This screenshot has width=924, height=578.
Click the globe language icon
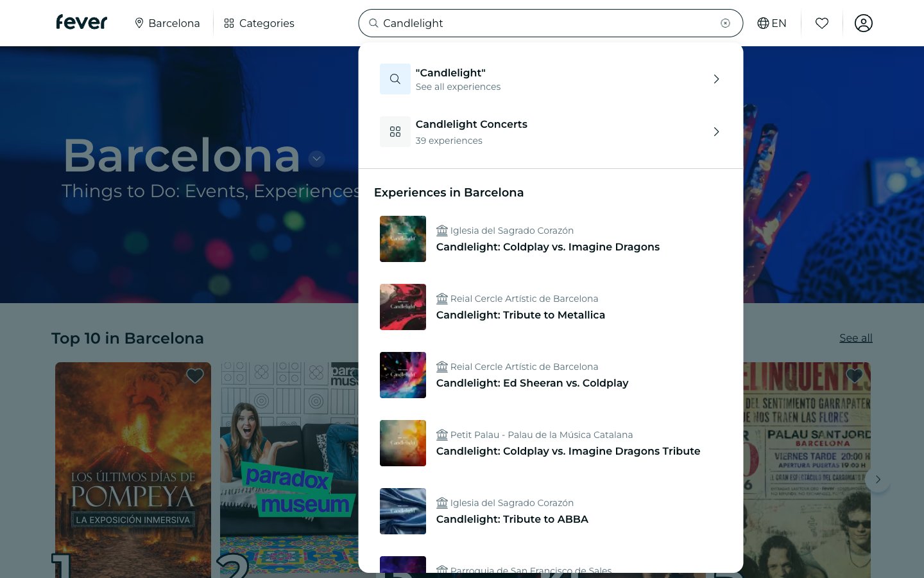763,23
